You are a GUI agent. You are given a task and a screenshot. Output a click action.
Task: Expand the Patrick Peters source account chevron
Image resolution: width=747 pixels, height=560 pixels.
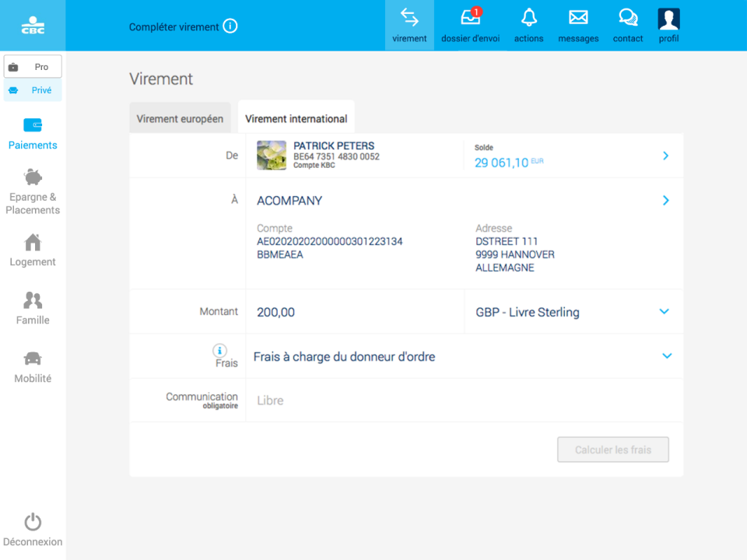click(x=665, y=156)
